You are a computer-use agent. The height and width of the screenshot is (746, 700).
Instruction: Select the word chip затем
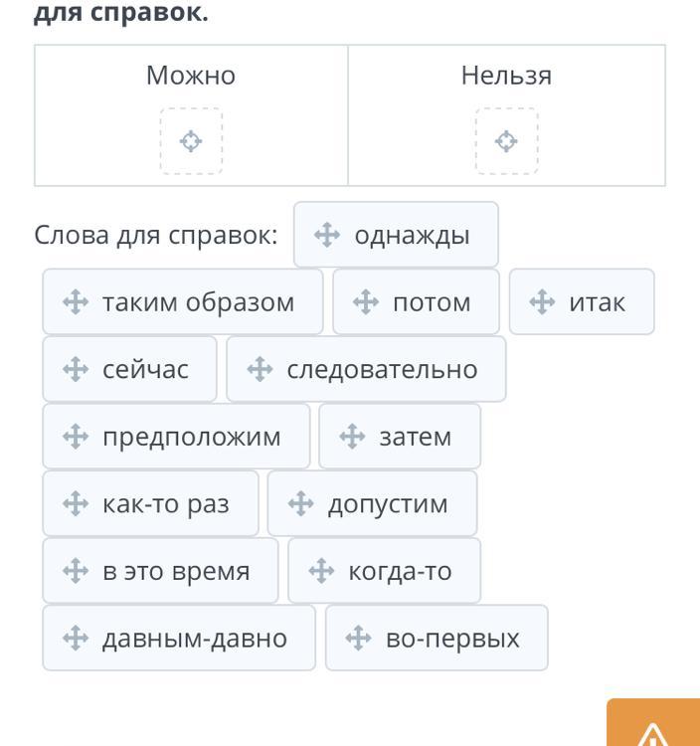pyautogui.click(x=400, y=437)
